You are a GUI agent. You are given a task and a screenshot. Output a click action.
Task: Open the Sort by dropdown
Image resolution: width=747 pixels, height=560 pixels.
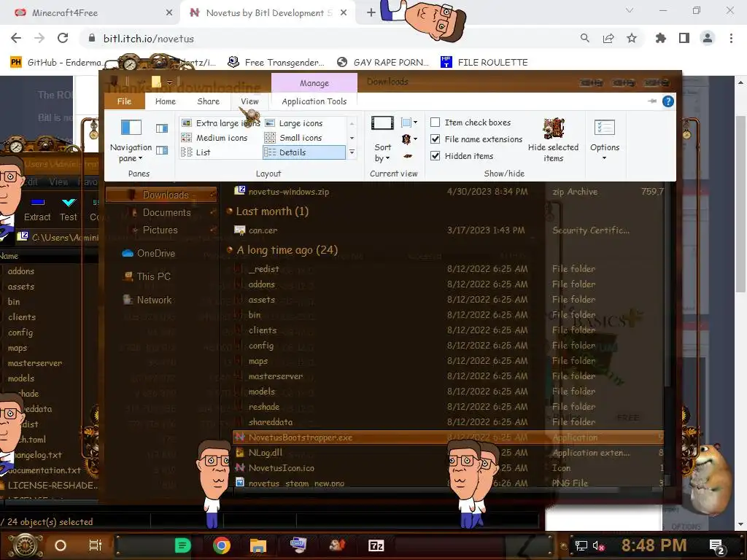pyautogui.click(x=382, y=141)
